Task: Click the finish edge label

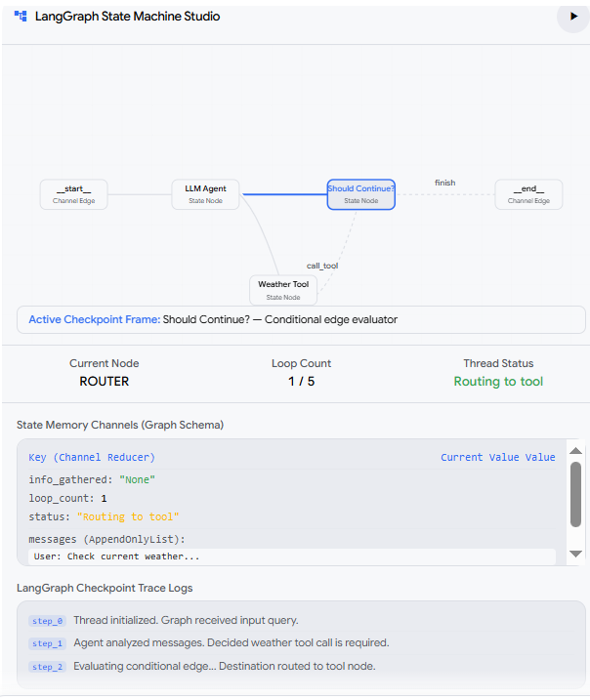Action: [x=444, y=183]
